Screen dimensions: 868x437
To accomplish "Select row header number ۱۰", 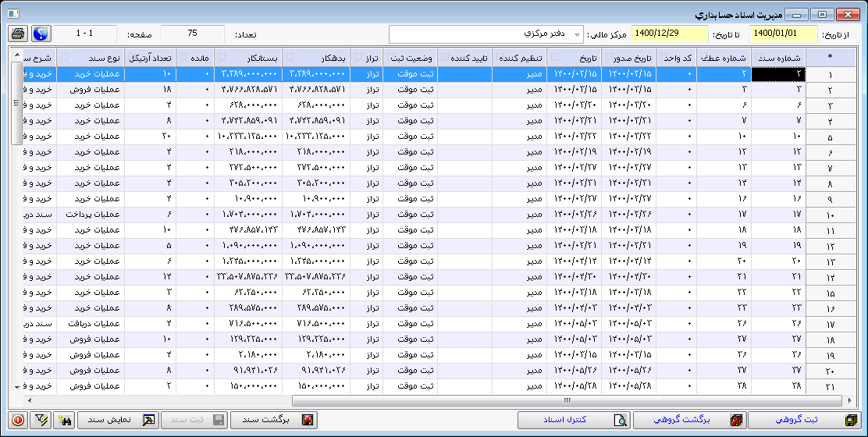I will [830, 215].
